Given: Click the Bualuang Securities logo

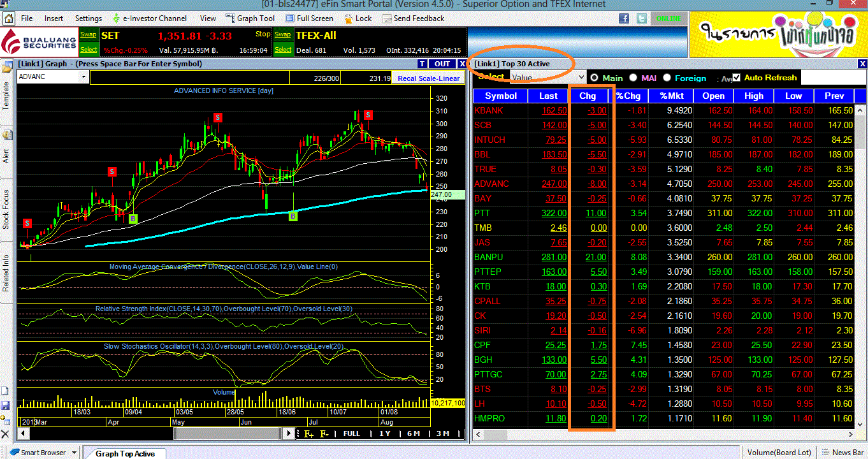Looking at the screenshot, I should (39, 43).
